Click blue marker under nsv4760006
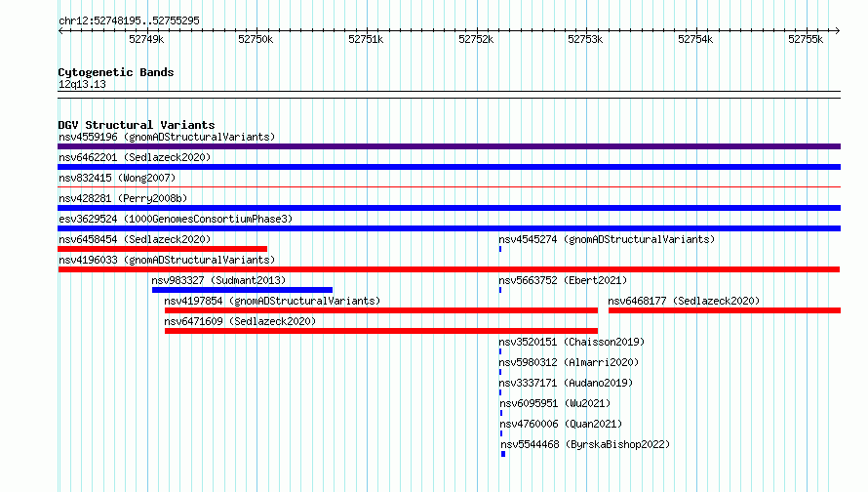This screenshot has height=492, width=868. point(501,433)
